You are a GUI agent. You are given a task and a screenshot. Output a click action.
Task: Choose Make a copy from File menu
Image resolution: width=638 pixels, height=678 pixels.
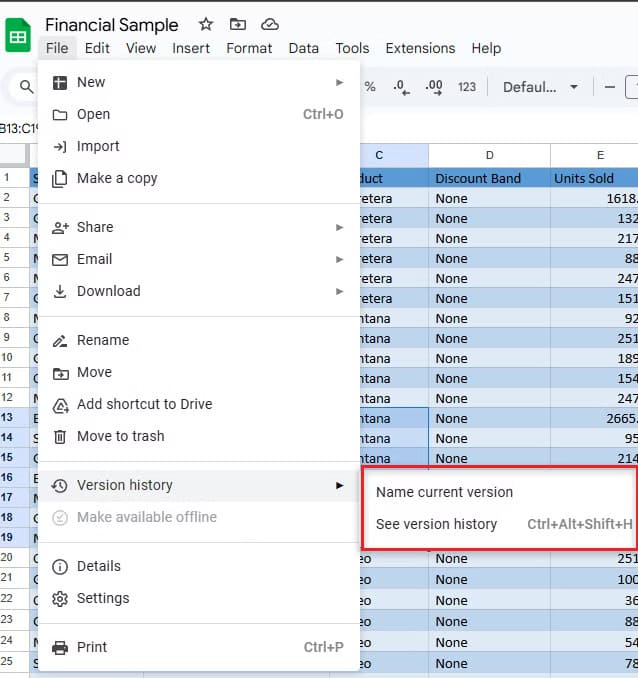[117, 178]
